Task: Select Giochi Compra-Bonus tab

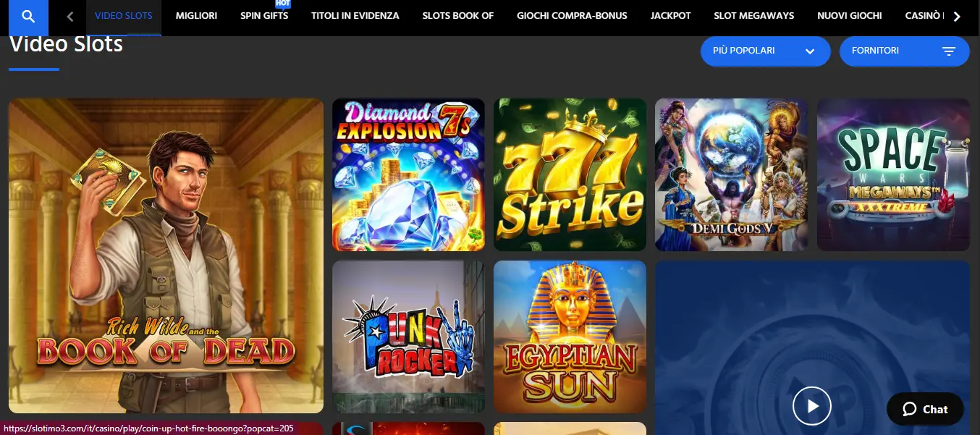Action: coord(573,16)
